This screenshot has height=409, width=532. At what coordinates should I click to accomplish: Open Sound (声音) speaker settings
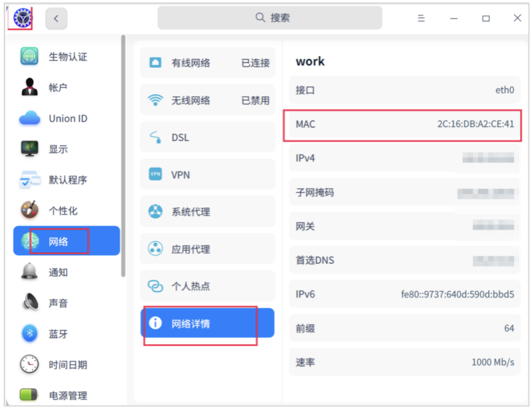click(29, 303)
